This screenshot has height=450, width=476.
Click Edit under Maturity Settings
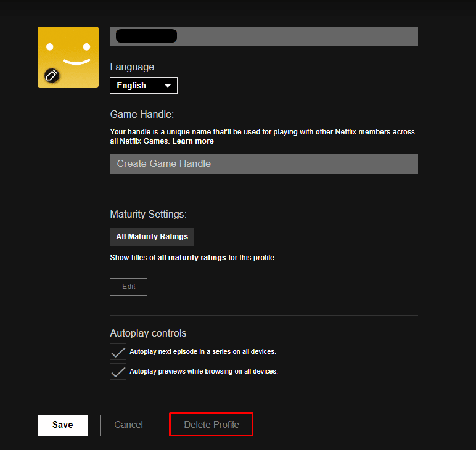[128, 287]
